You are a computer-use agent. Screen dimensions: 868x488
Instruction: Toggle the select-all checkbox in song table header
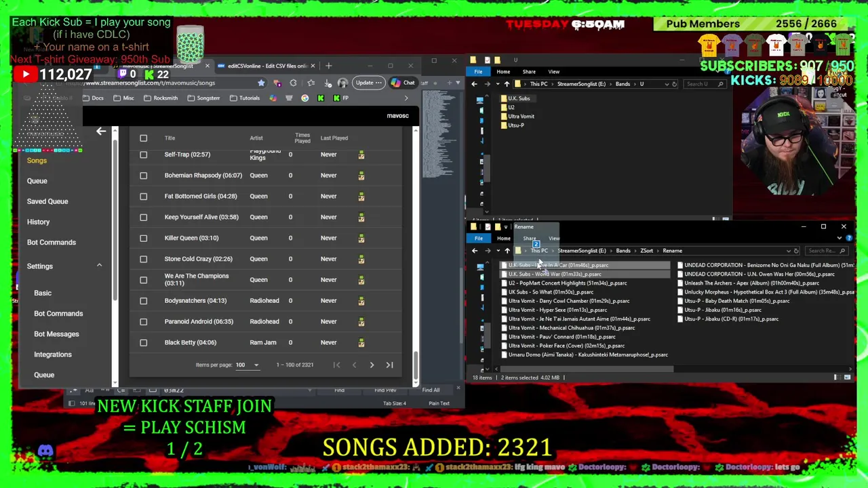point(143,138)
